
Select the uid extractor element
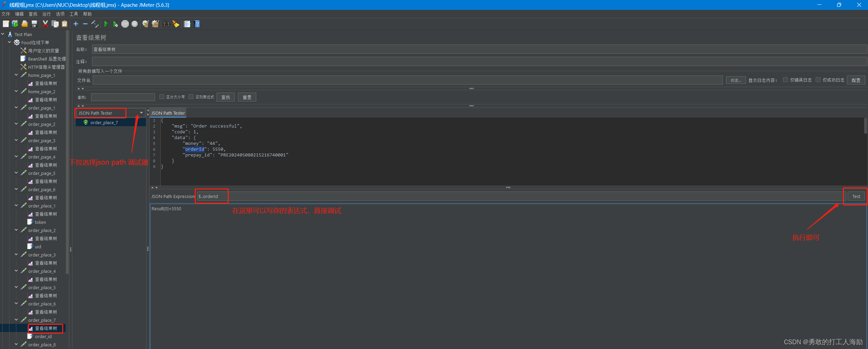38,247
